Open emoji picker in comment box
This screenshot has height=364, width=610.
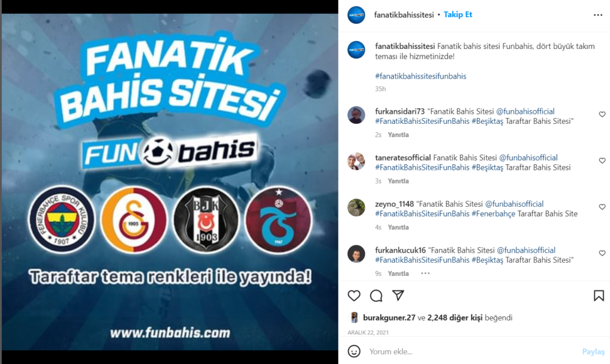click(x=354, y=351)
